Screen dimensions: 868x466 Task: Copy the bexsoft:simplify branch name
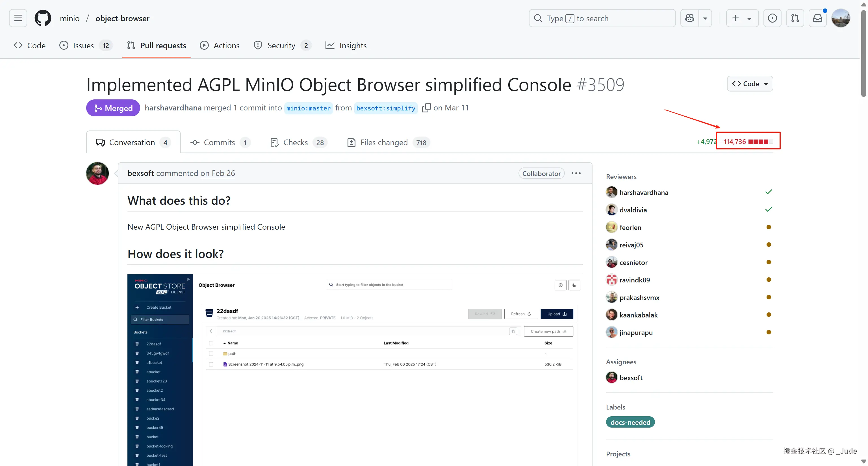(x=426, y=108)
